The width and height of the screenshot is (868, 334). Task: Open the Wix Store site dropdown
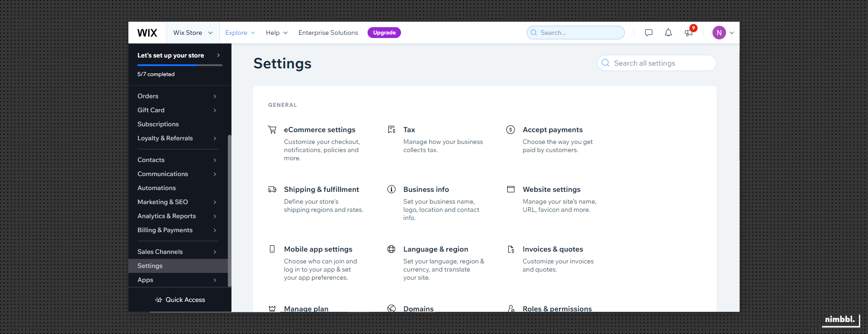pyautogui.click(x=193, y=33)
